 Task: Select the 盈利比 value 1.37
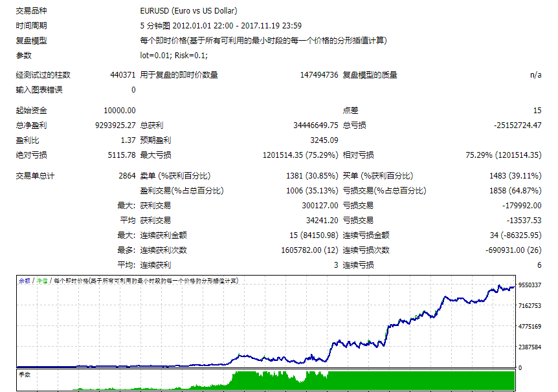128,140
